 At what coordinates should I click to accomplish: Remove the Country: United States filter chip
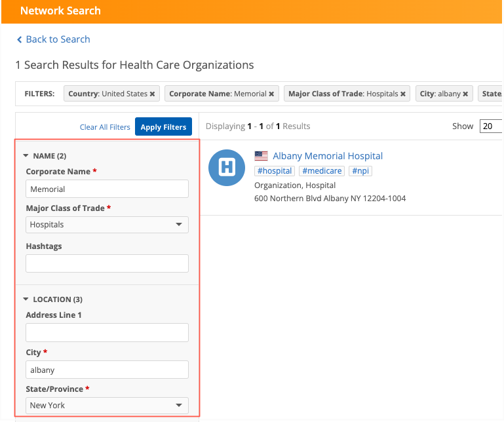[x=152, y=94]
